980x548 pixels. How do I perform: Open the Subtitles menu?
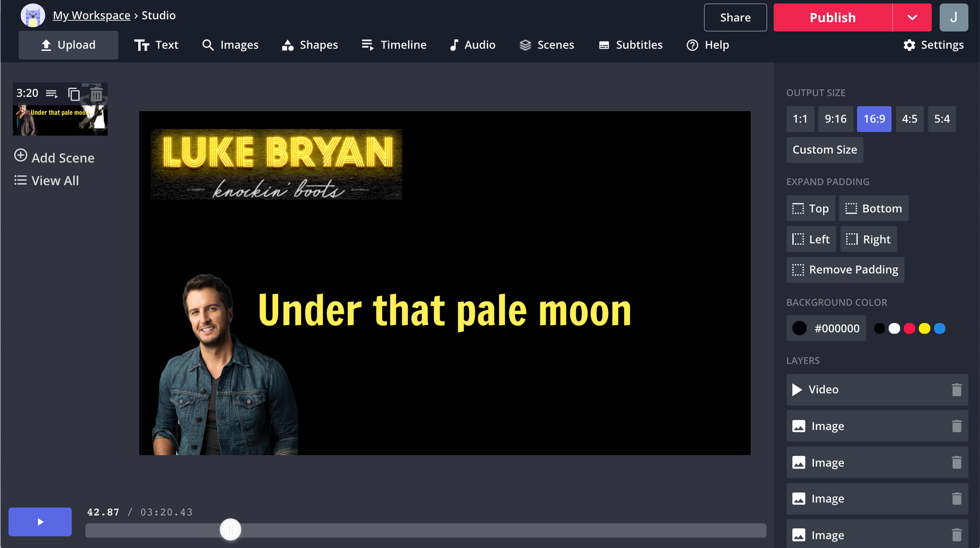tap(630, 45)
